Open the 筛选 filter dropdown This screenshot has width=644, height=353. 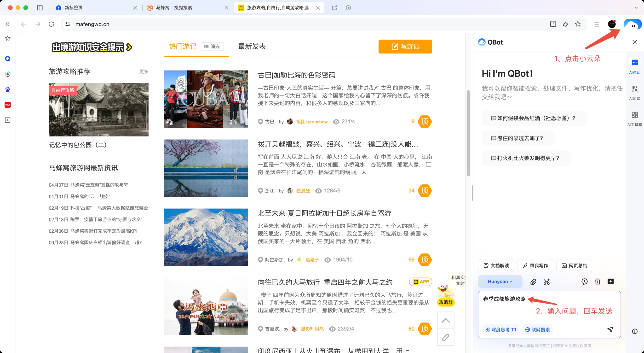[212, 47]
